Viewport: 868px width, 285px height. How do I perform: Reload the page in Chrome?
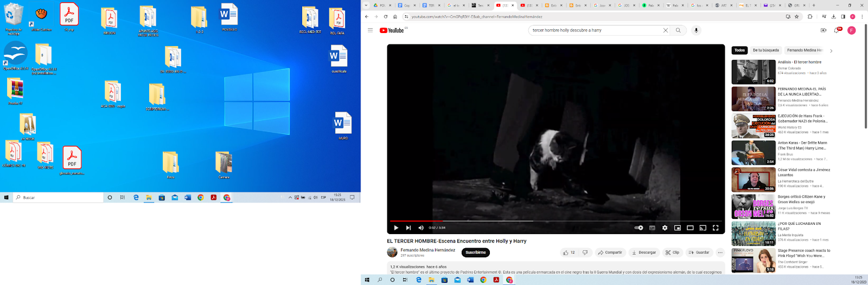(386, 17)
